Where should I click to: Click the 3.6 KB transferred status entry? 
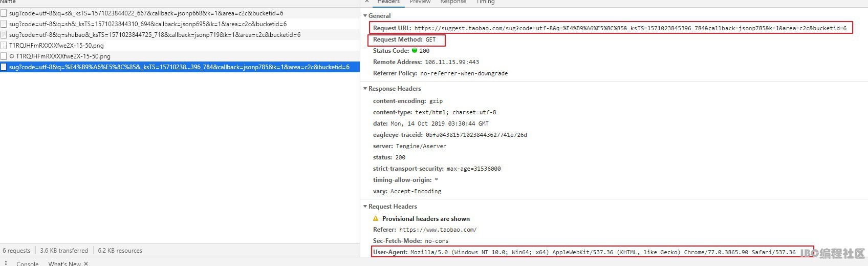pyautogui.click(x=64, y=251)
